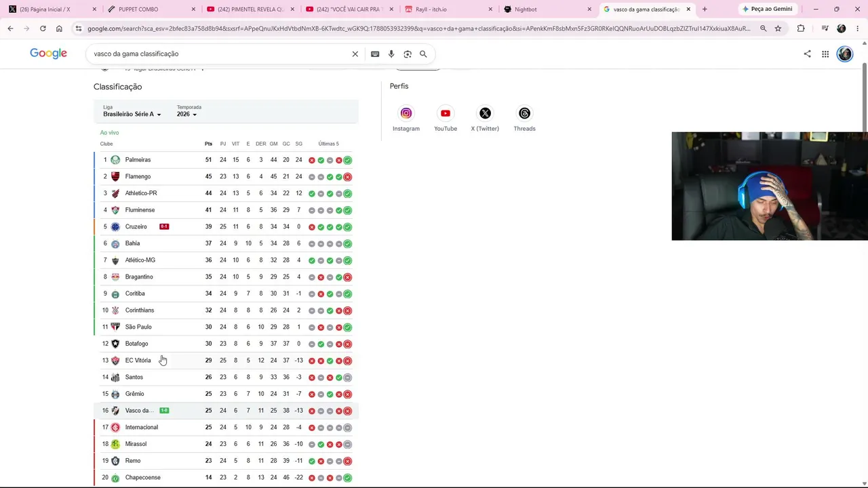Open the Fluminense crest icon
868x488 pixels.
click(115, 210)
